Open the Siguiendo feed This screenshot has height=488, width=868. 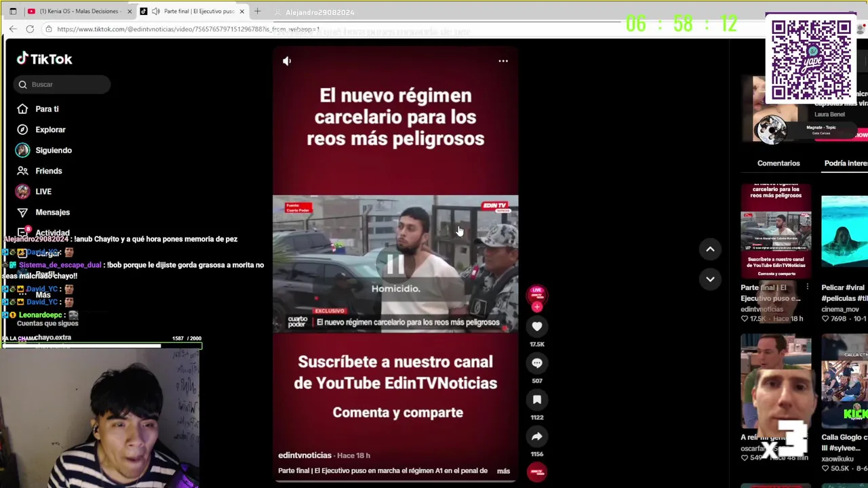(54, 150)
